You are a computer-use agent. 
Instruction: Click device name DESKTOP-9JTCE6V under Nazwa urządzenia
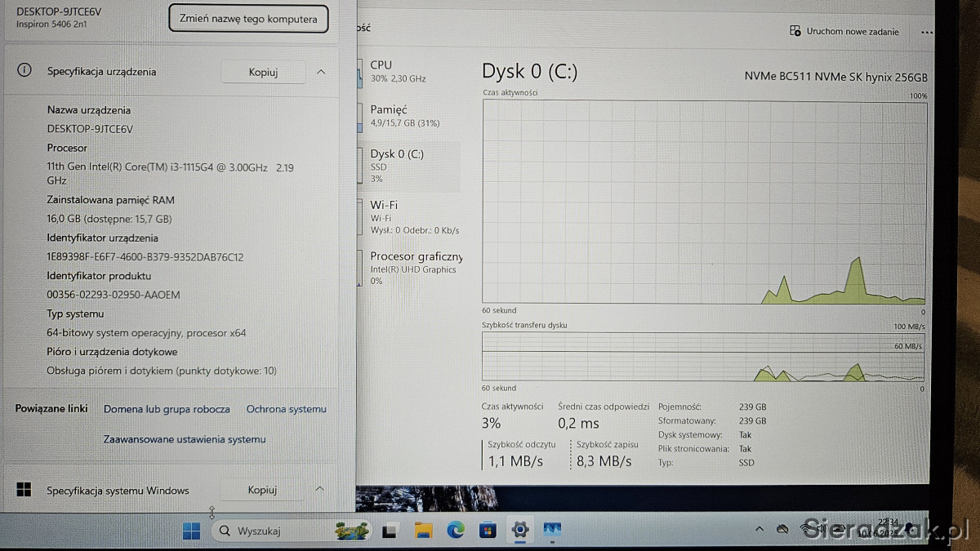tap(90, 129)
